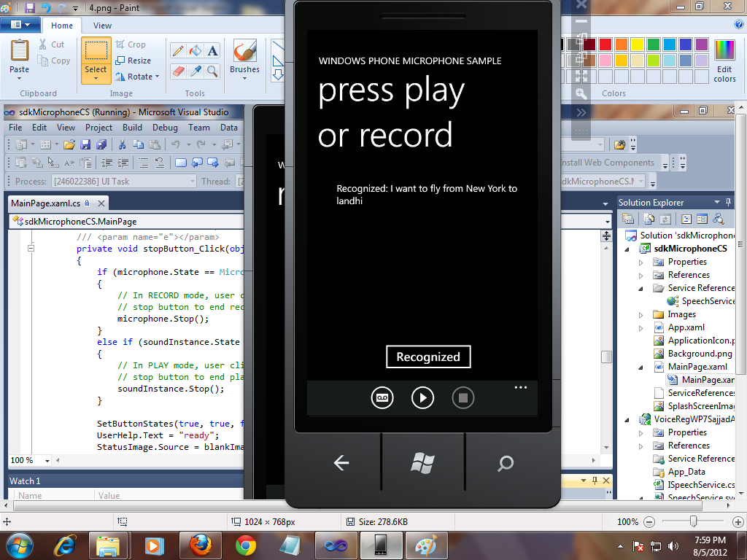Image resolution: width=747 pixels, height=560 pixels.
Task: Click Cut in Paint clipboard group
Action: (52, 44)
